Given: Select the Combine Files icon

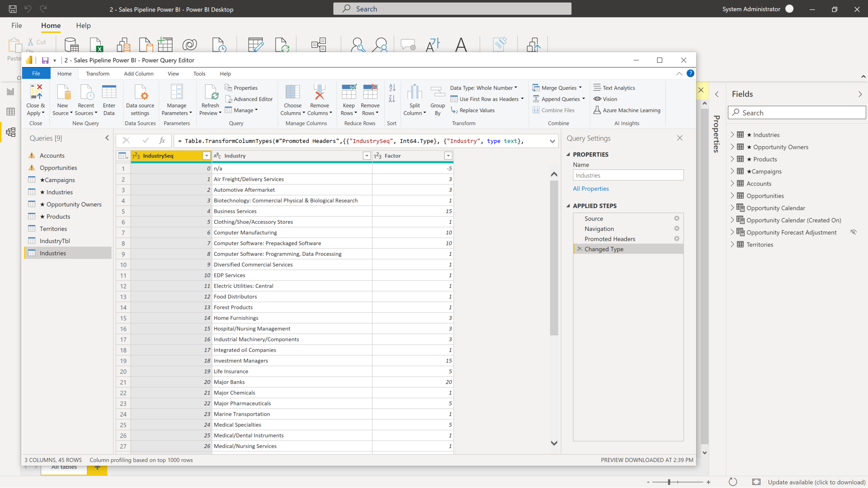Looking at the screenshot, I should [x=536, y=110].
